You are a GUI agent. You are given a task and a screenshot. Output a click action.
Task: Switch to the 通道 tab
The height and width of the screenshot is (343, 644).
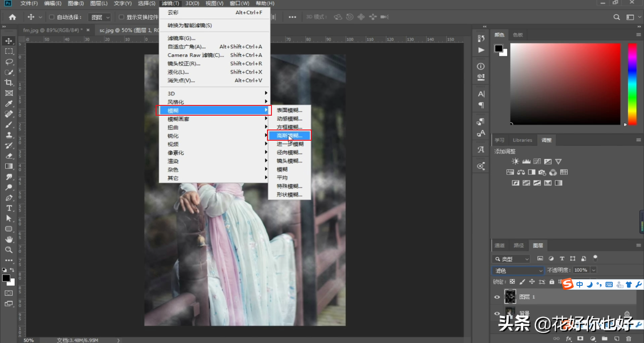500,246
